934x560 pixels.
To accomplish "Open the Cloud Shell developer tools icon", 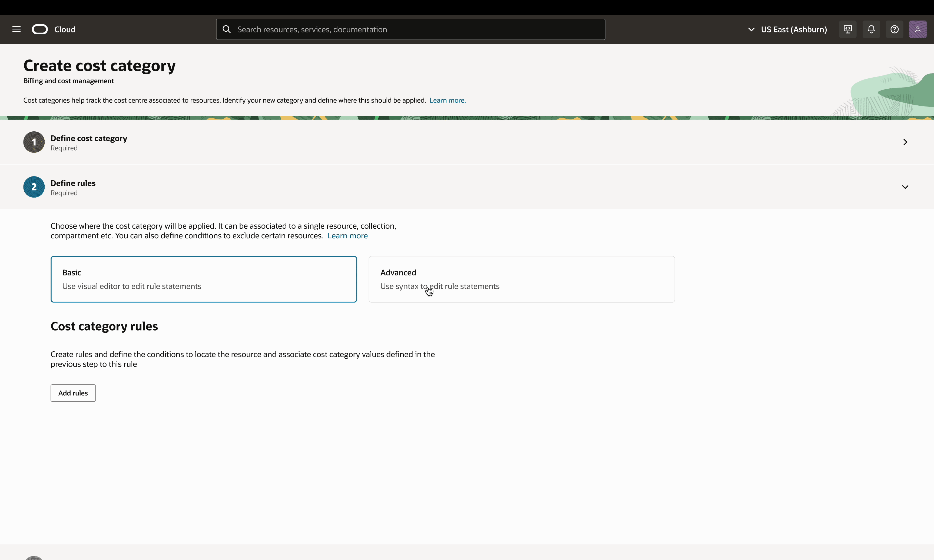I will [x=847, y=29].
